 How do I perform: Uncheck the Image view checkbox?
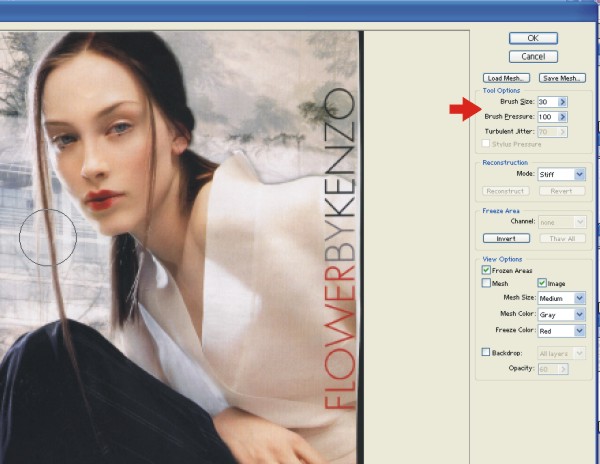pyautogui.click(x=542, y=283)
